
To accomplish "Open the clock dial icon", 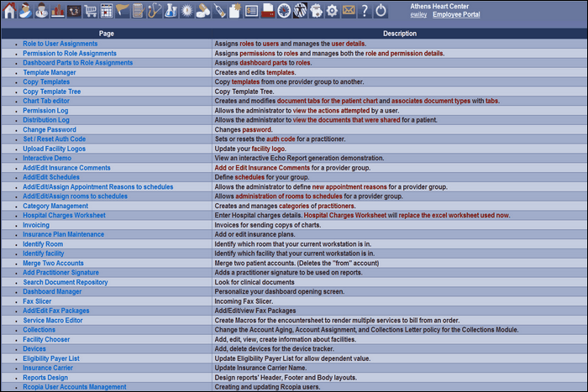I will [x=284, y=11].
